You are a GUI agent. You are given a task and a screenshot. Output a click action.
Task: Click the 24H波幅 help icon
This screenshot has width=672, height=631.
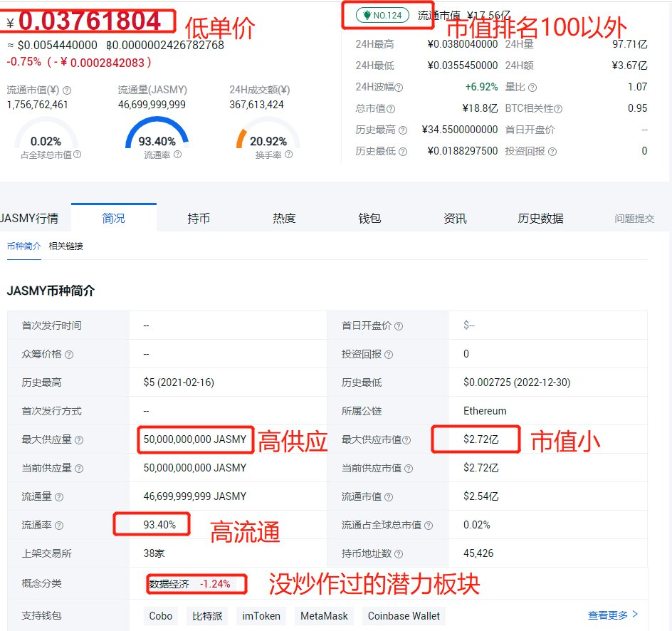click(399, 87)
